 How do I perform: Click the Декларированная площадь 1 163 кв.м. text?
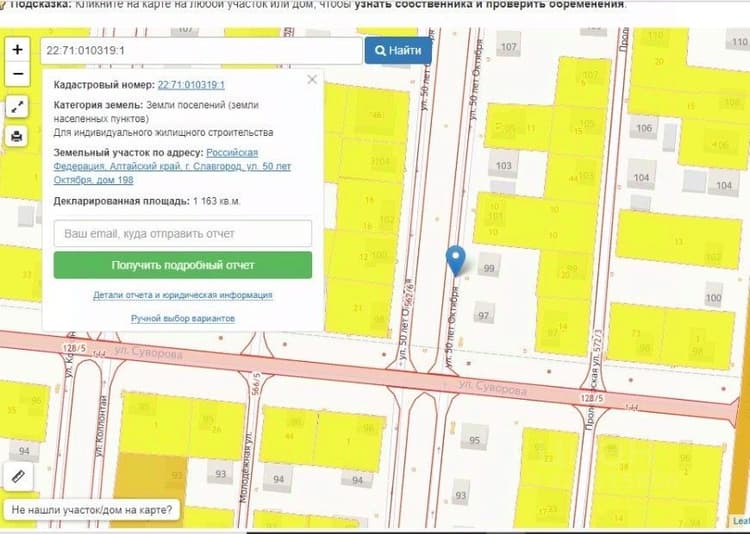pyautogui.click(x=147, y=201)
